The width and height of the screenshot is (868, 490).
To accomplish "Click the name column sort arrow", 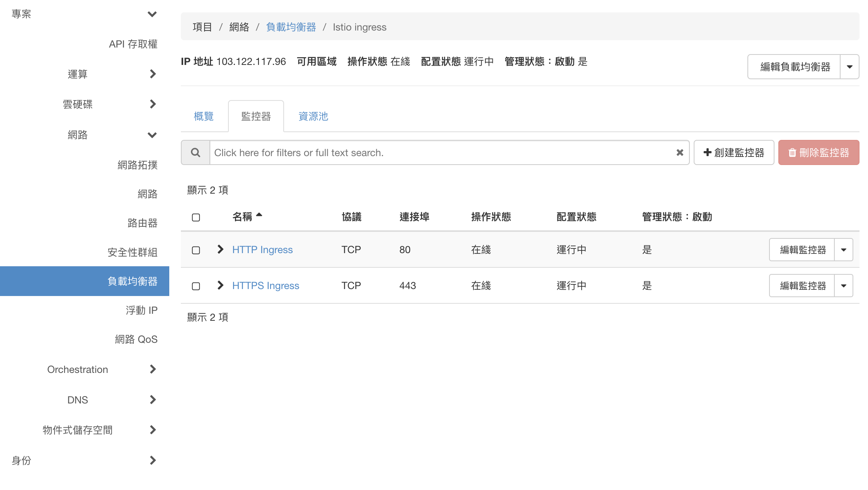I will coord(259,215).
